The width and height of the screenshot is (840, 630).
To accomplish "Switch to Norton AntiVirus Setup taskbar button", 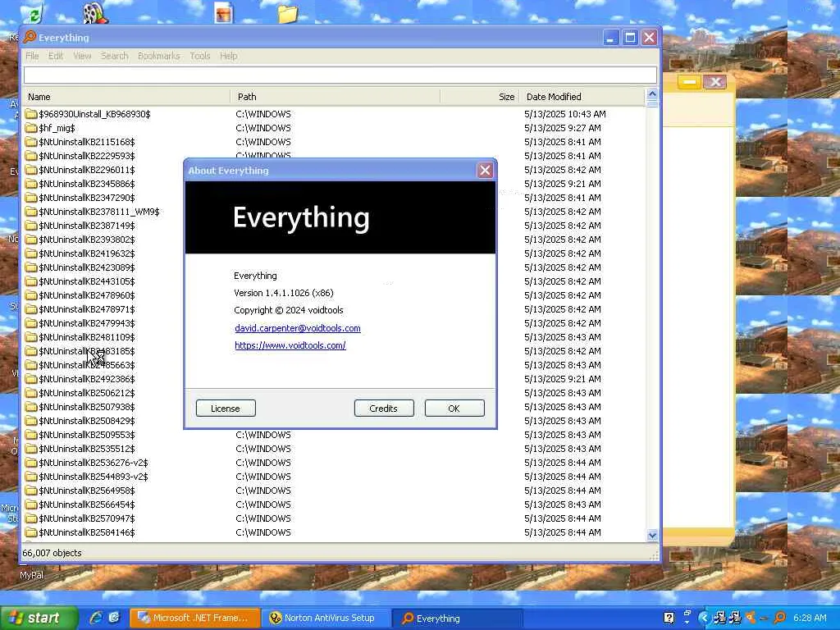I will coord(326,619).
